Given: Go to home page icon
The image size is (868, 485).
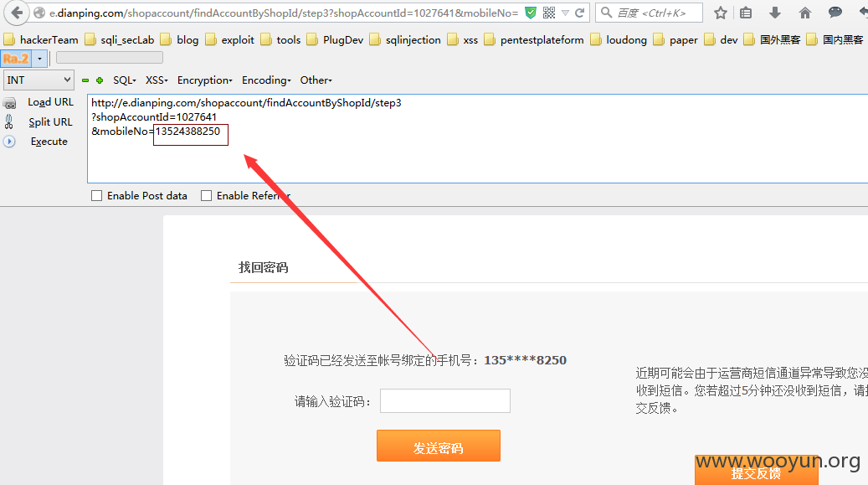Looking at the screenshot, I should [x=805, y=13].
